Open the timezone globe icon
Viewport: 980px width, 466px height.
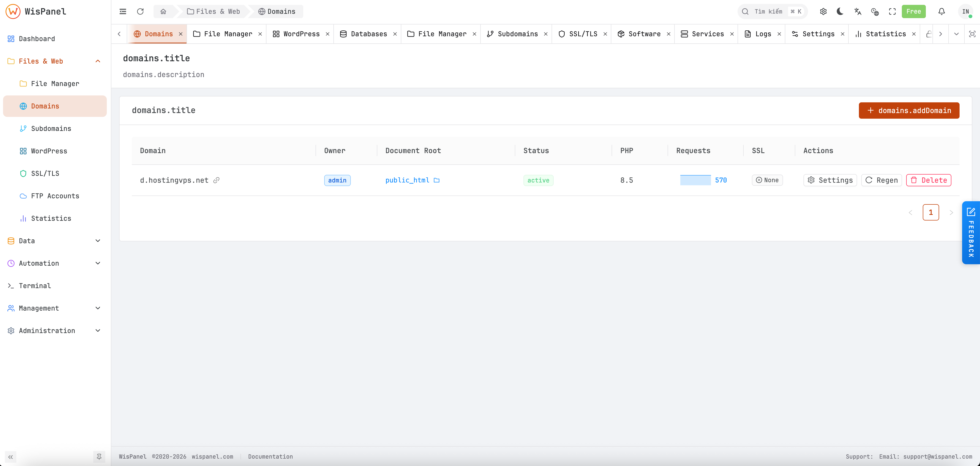(x=875, y=11)
